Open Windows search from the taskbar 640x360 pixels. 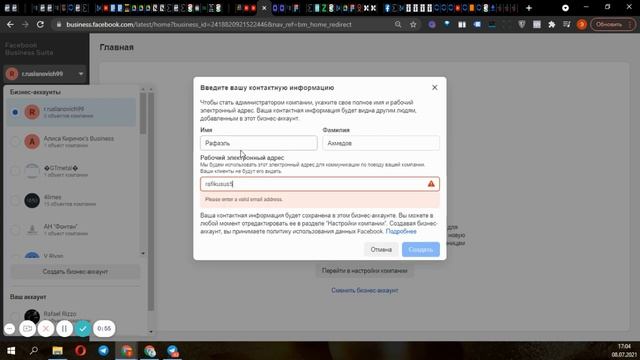tap(34, 351)
